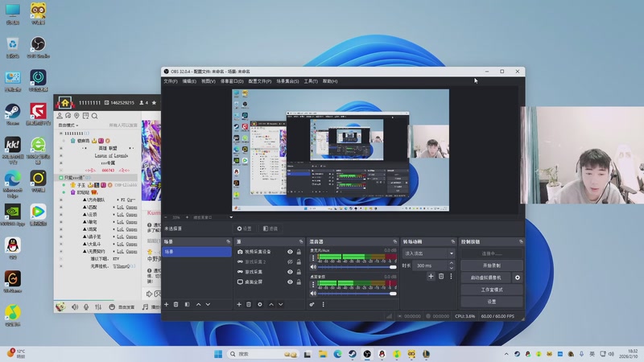Open Steam from desktop icons
Screen dimensions: 644x362
[12, 112]
